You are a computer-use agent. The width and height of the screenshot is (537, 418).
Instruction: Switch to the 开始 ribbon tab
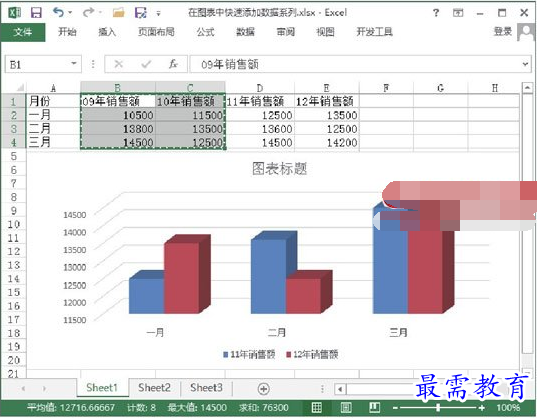point(67,32)
